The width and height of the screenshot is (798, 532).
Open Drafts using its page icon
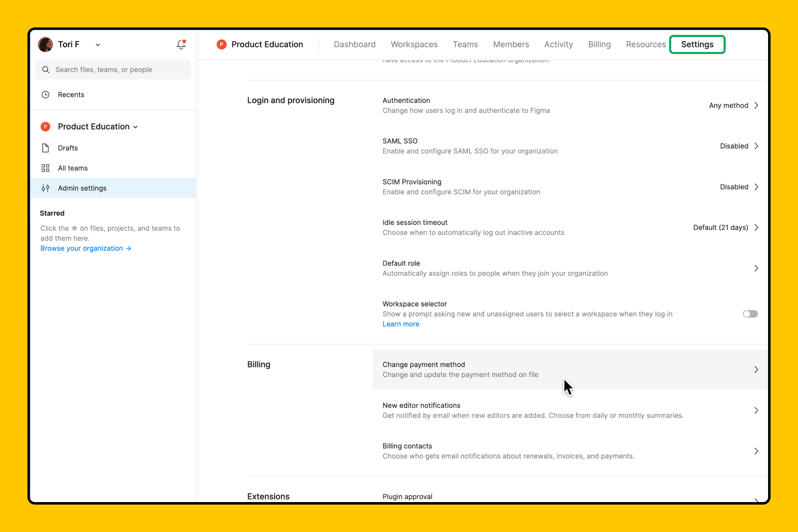click(x=45, y=148)
